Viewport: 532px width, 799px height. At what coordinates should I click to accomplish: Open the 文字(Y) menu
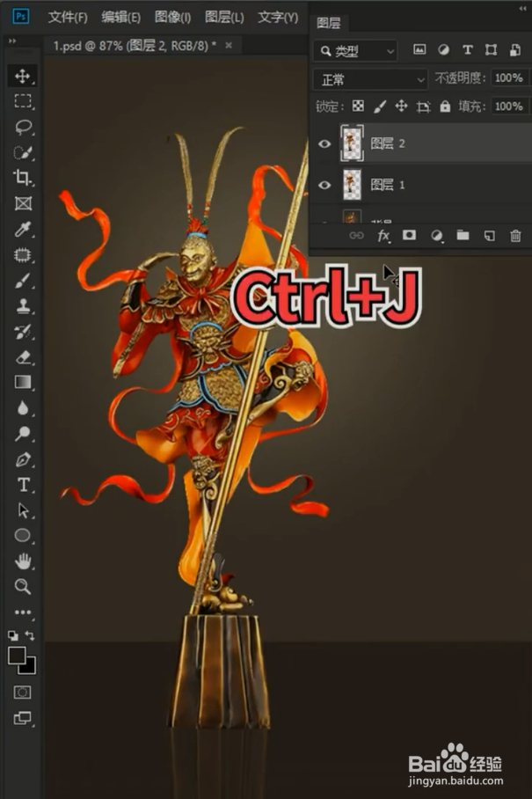278,18
